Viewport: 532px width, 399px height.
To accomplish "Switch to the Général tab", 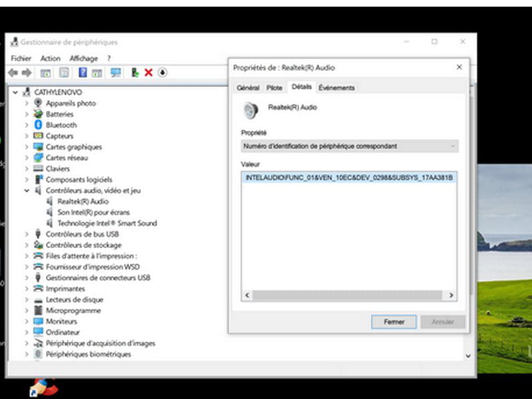I will 247,88.
